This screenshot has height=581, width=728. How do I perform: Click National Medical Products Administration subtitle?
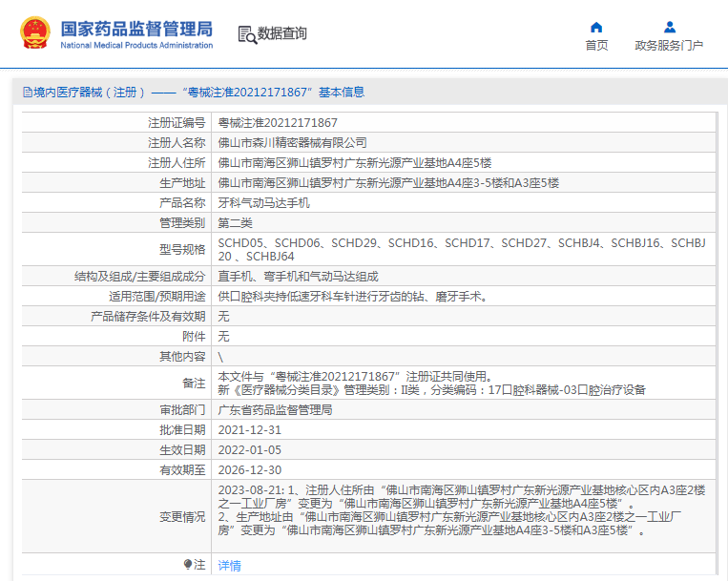136,46
